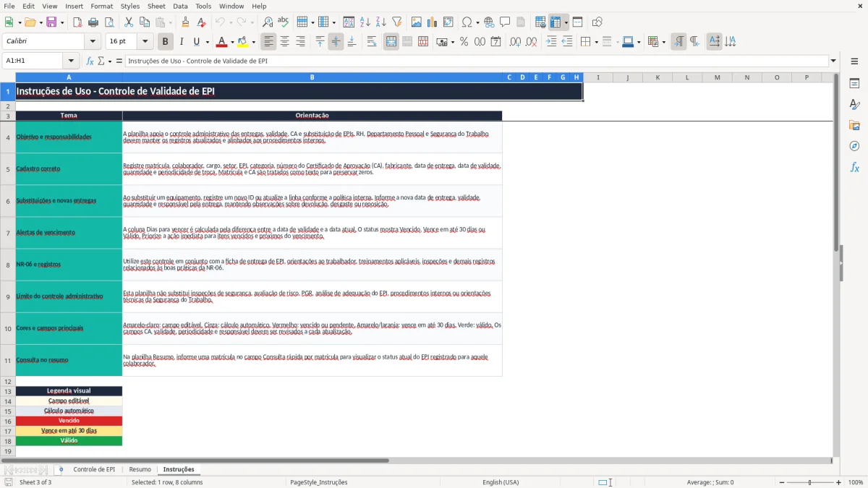Viewport: 868px width, 488px height.
Task: Toggle Center Horizontally alignment
Action: [284, 42]
